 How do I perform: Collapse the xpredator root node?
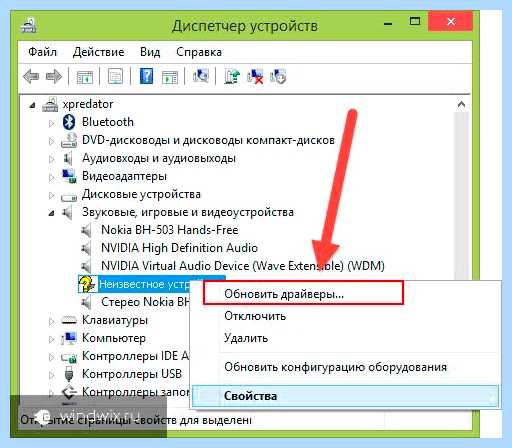[32, 106]
